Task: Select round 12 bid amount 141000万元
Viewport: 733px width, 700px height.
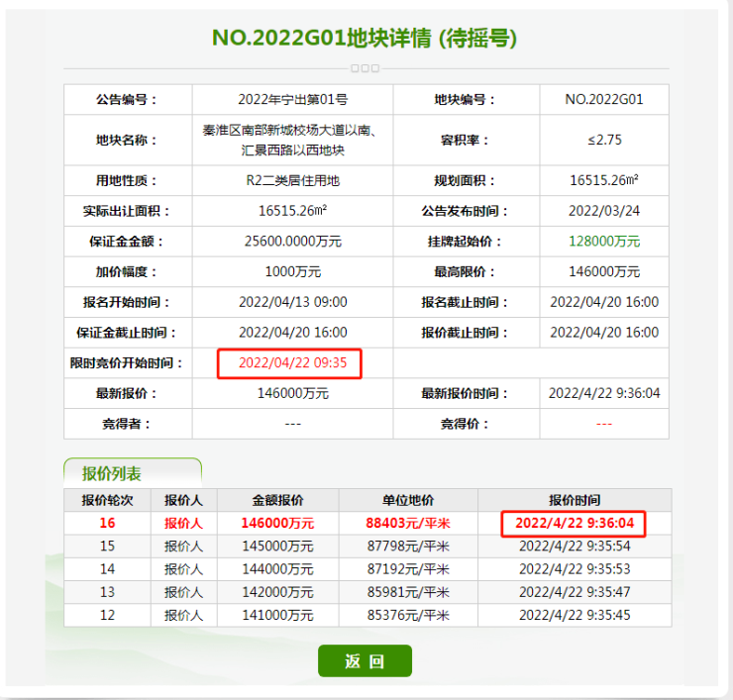Action: pyautogui.click(x=276, y=615)
